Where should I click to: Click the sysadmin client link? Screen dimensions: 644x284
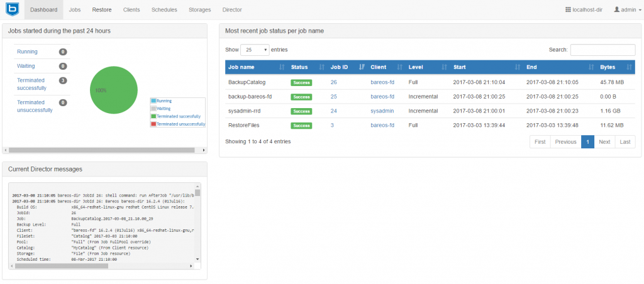pos(382,111)
